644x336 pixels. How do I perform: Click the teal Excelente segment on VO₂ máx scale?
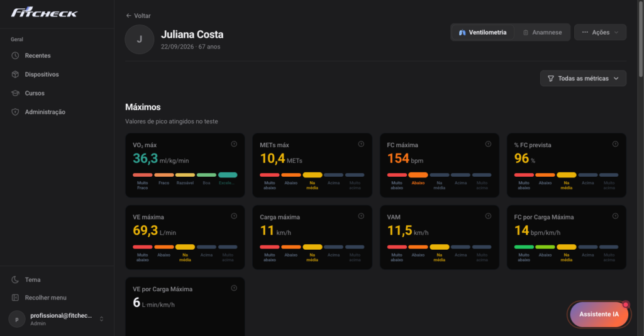[228, 175]
